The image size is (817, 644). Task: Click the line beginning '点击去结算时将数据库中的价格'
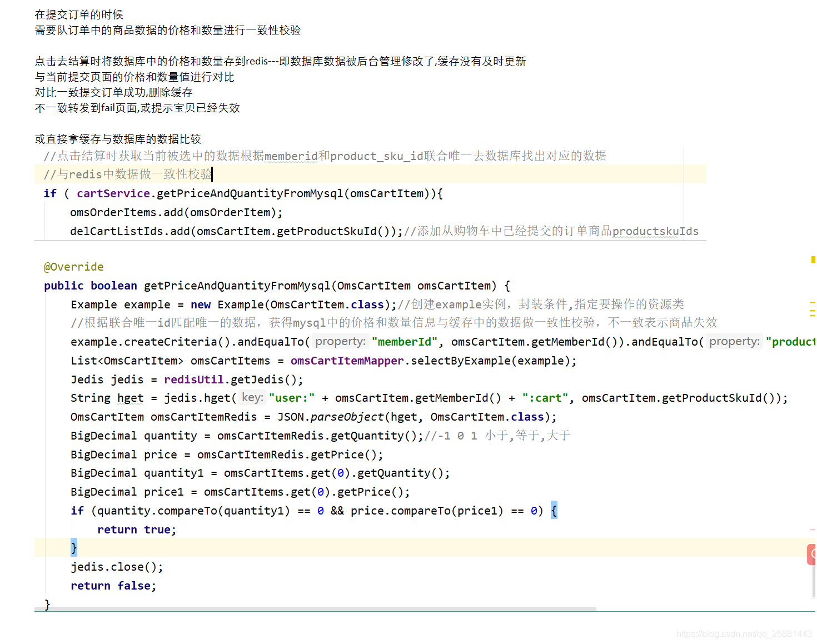pyautogui.click(x=280, y=61)
